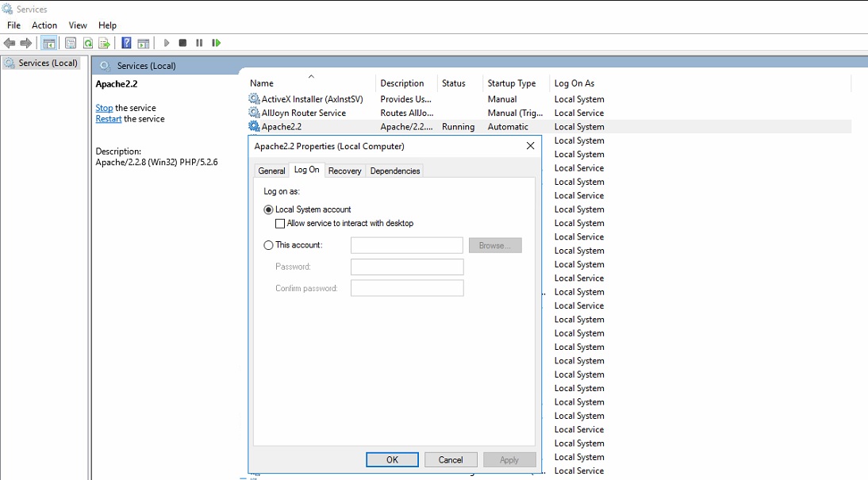Open the Action menu
This screenshot has width=868, height=480.
pos(44,25)
